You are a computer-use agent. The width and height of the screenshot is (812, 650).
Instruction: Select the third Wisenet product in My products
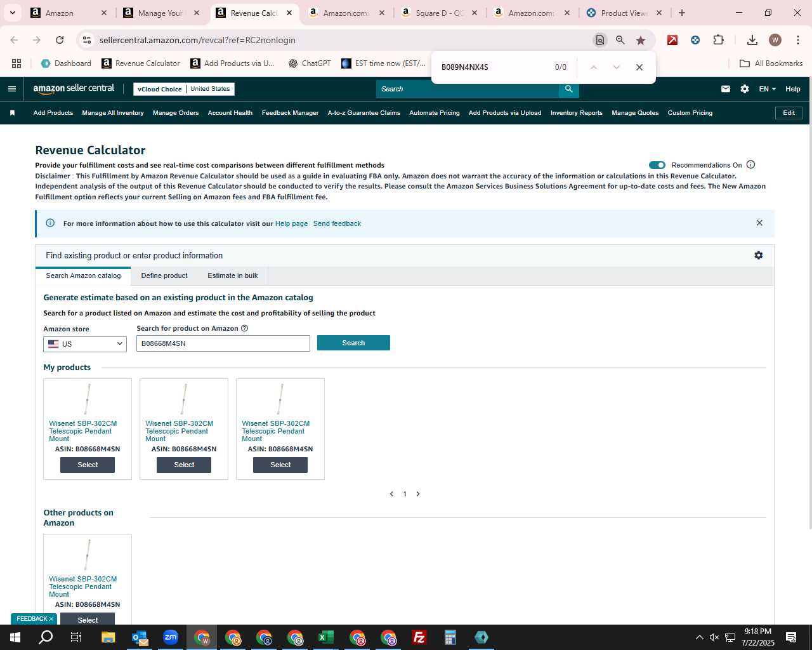click(x=280, y=465)
